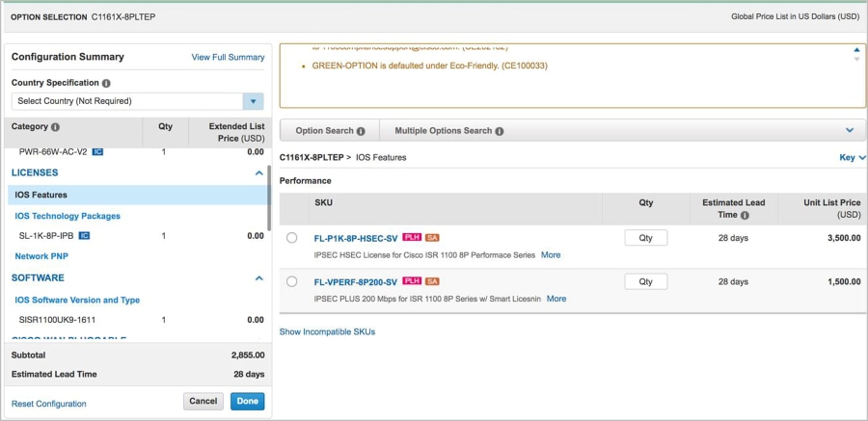868x421 pixels.
Task: Select IOS Features in the summary
Action: pos(138,195)
